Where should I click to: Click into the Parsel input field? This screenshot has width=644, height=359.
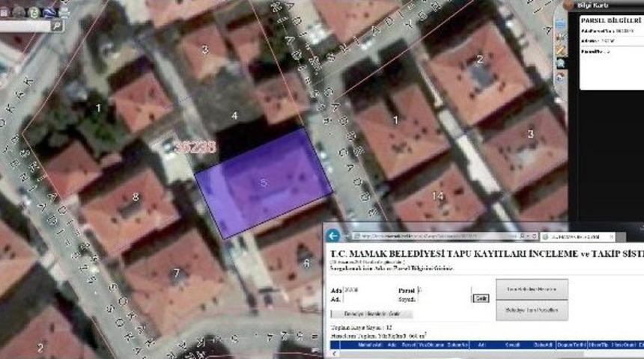(x=444, y=289)
